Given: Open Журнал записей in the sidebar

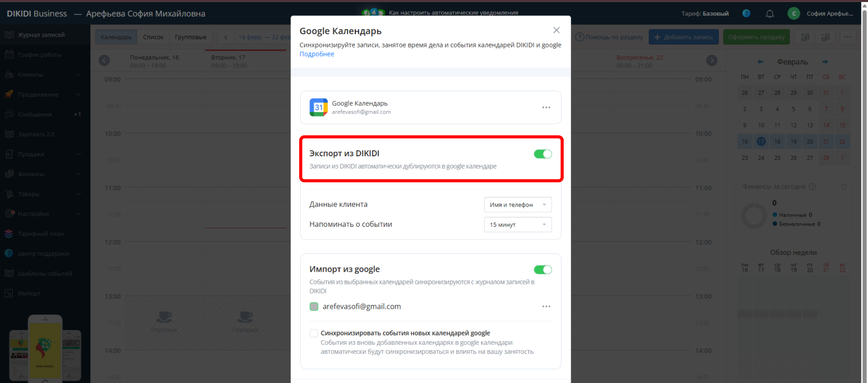Looking at the screenshot, I should point(41,35).
